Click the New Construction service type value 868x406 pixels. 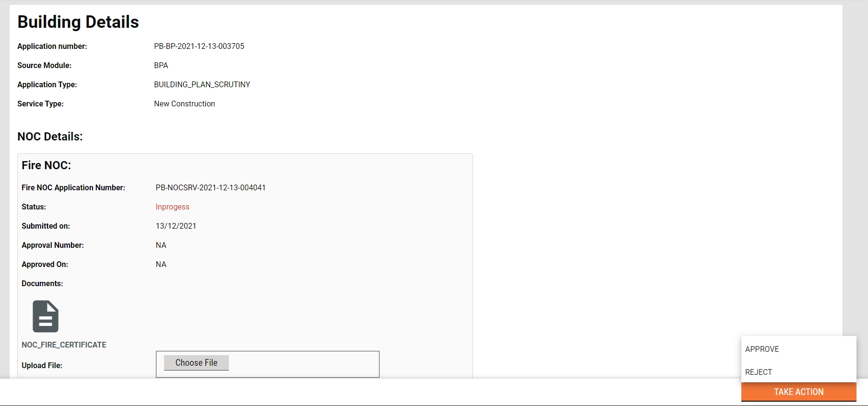[184, 104]
